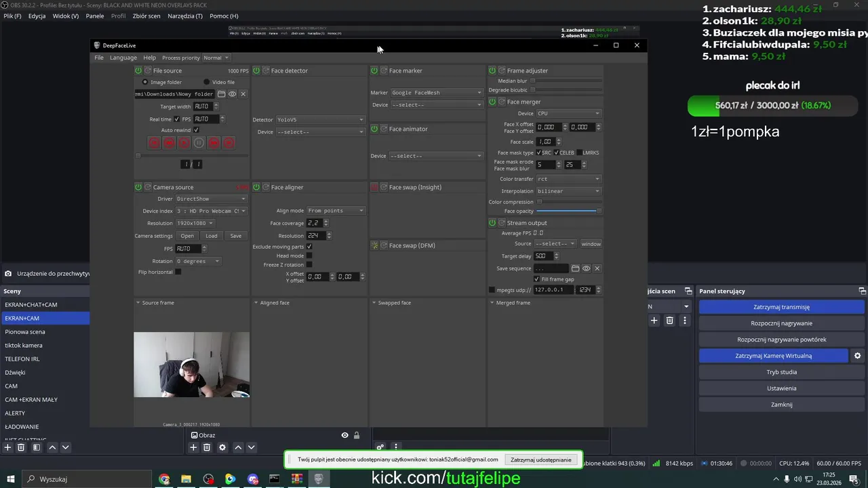Browse for File source image folder
Screen dimensions: 868x488
pos(222,94)
